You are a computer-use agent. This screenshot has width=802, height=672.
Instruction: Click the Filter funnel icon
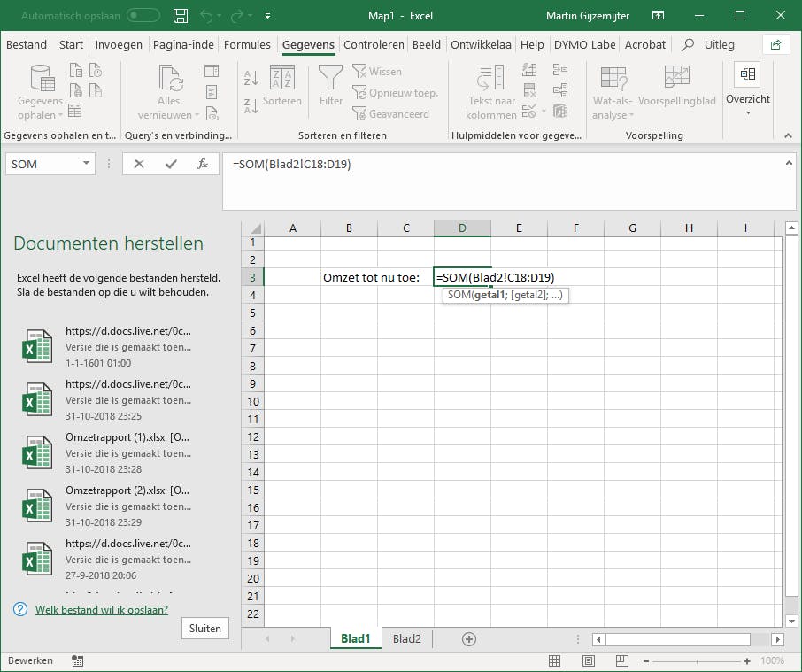pyautogui.click(x=331, y=80)
